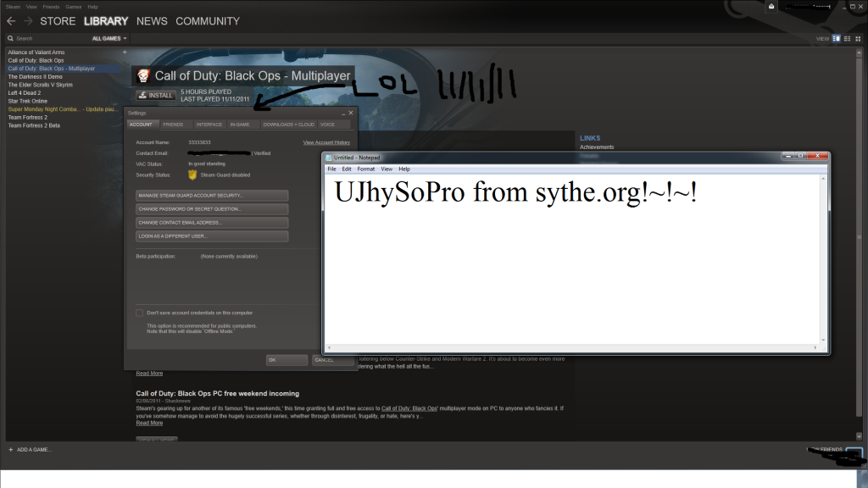
Task: Select The Darkness II Demo
Action: pos(35,77)
